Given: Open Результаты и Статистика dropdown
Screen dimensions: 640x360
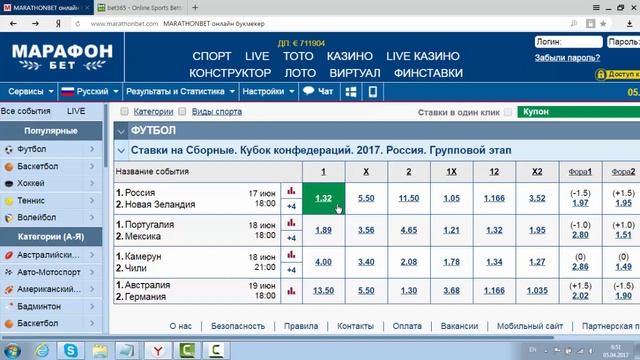Looking at the screenshot, I should coord(180,91).
